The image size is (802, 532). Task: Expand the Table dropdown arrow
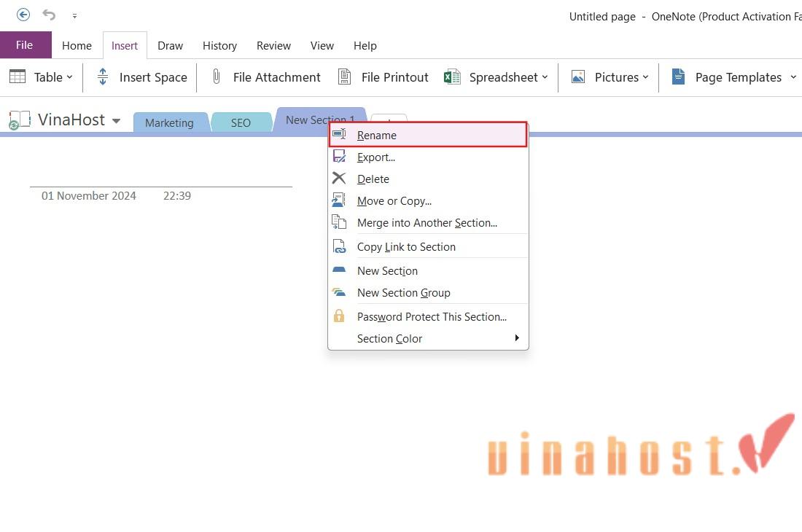point(69,77)
